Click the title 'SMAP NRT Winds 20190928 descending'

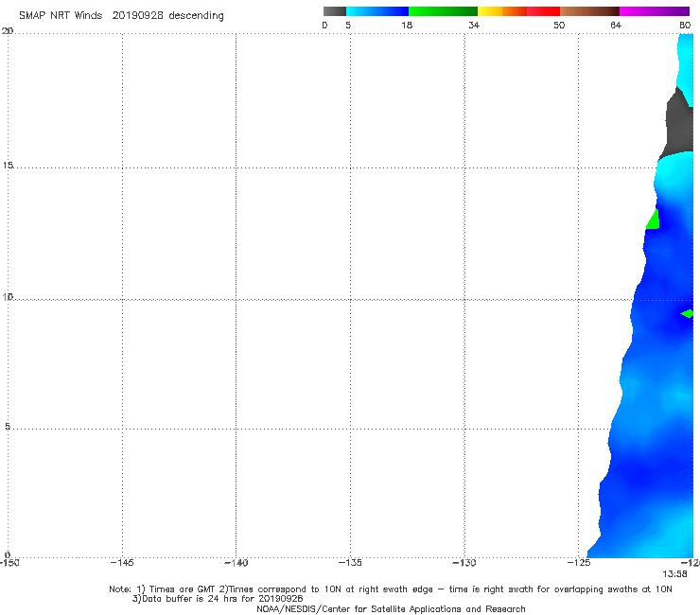(121, 16)
